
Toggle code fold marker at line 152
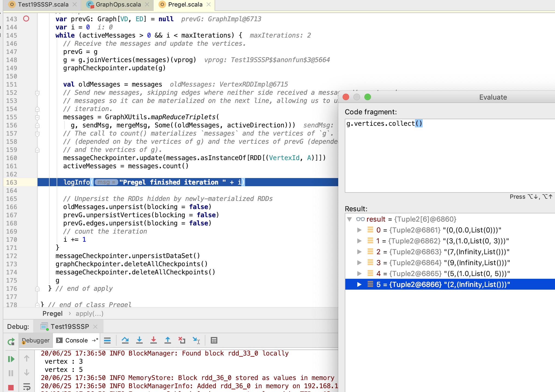pos(37,93)
